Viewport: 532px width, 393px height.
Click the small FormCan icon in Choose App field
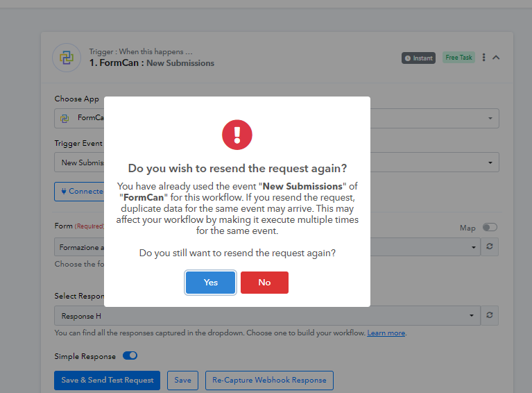pos(65,118)
